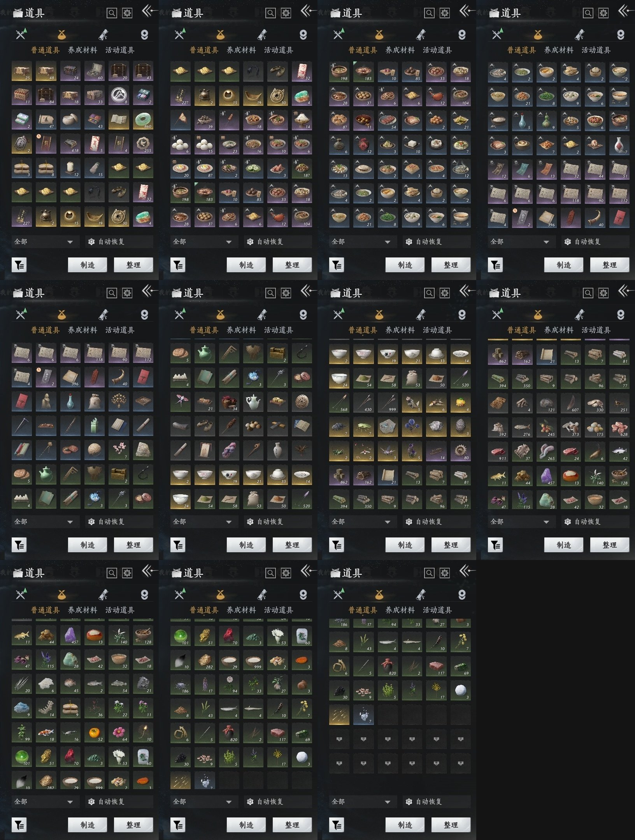
Task: Open search in the top-left 道具 panel
Action: pyautogui.click(x=112, y=13)
